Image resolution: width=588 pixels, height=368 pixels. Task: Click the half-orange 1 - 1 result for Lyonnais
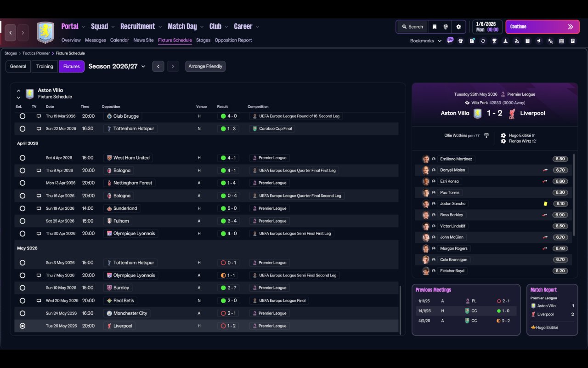click(228, 276)
